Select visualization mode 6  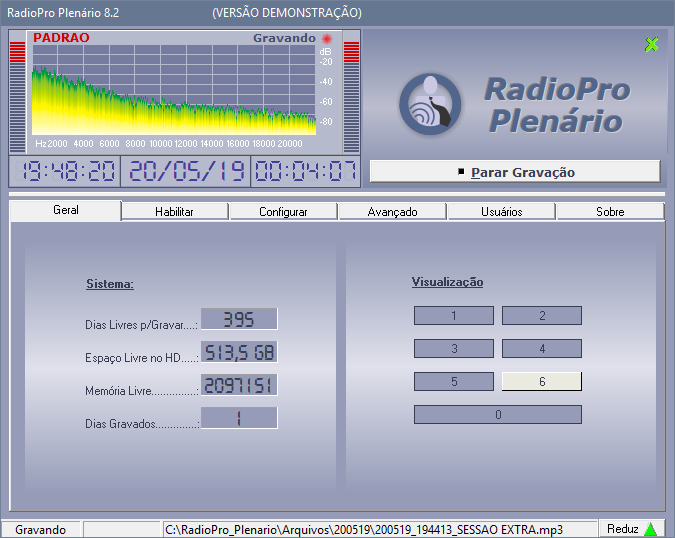tap(542, 382)
